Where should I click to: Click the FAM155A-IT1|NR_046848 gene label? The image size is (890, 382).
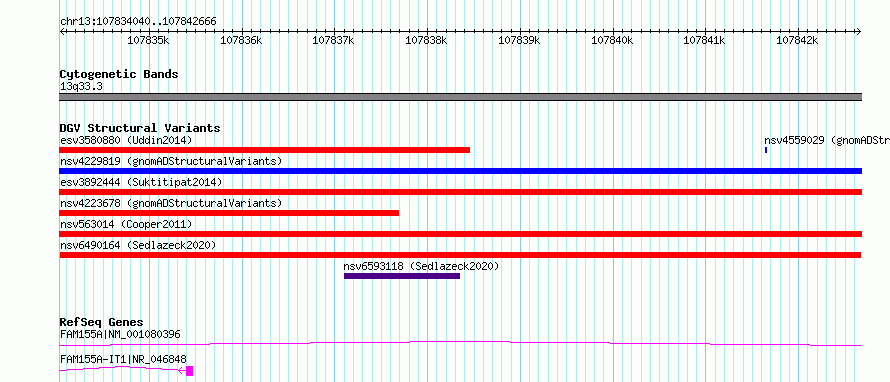click(123, 359)
